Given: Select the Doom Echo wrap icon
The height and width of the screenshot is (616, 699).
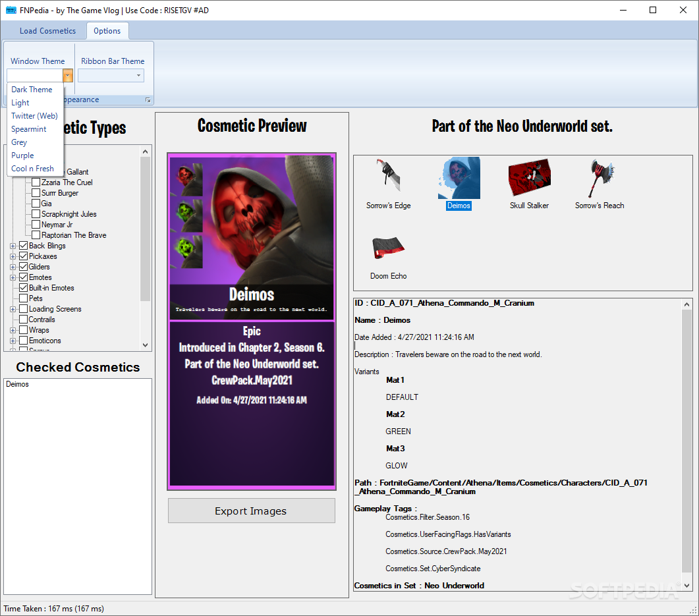Looking at the screenshot, I should tap(388, 248).
